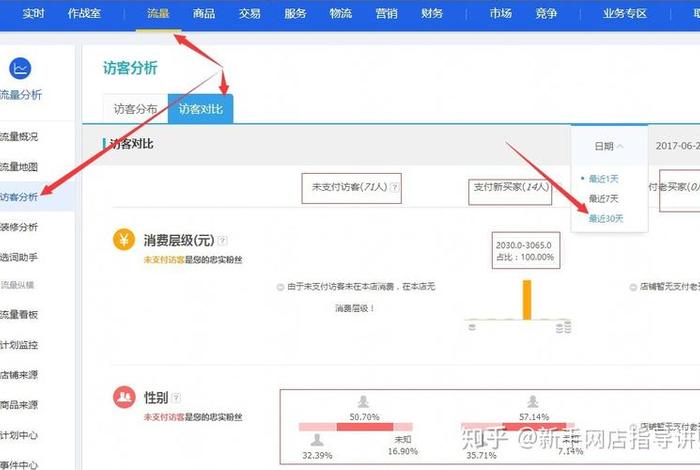This screenshot has height=470, width=700.
Task: Open help icon next to 性别
Action: point(176,397)
